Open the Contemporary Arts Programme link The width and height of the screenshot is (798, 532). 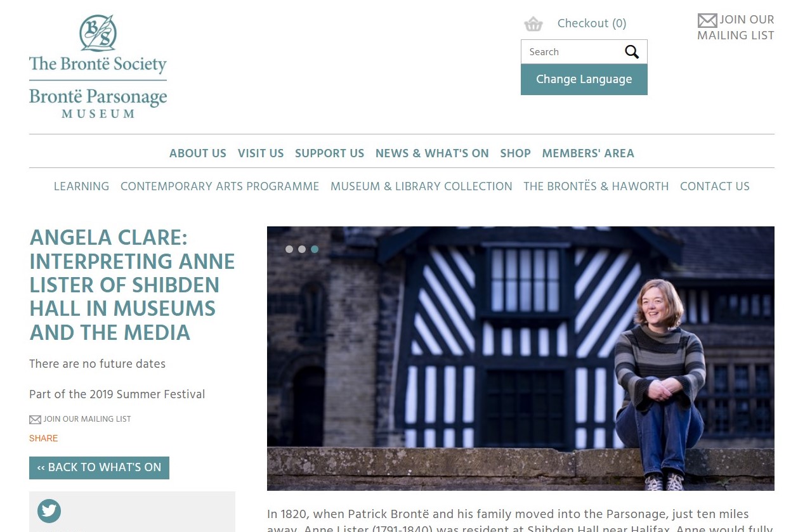tap(219, 186)
